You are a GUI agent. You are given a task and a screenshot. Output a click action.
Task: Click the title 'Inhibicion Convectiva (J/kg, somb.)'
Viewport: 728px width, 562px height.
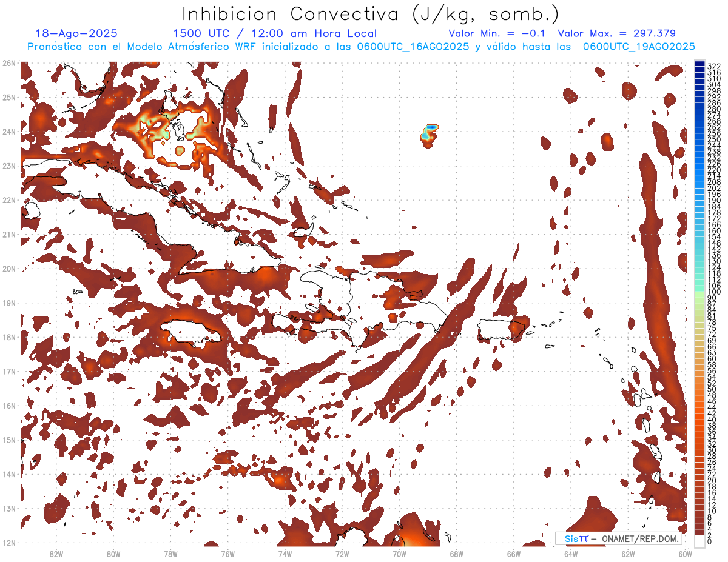(x=371, y=14)
